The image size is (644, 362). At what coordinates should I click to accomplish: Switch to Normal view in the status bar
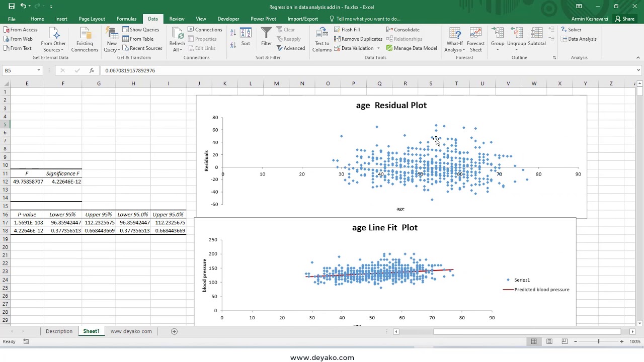coord(534,341)
